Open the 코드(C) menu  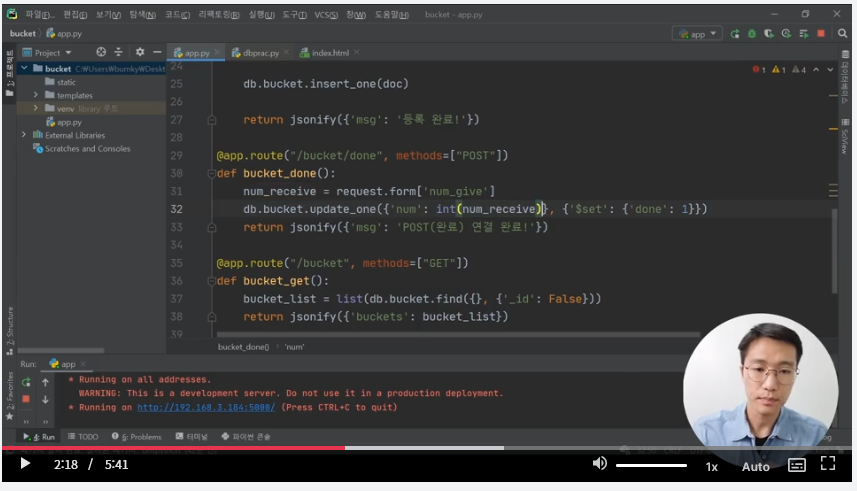point(178,15)
